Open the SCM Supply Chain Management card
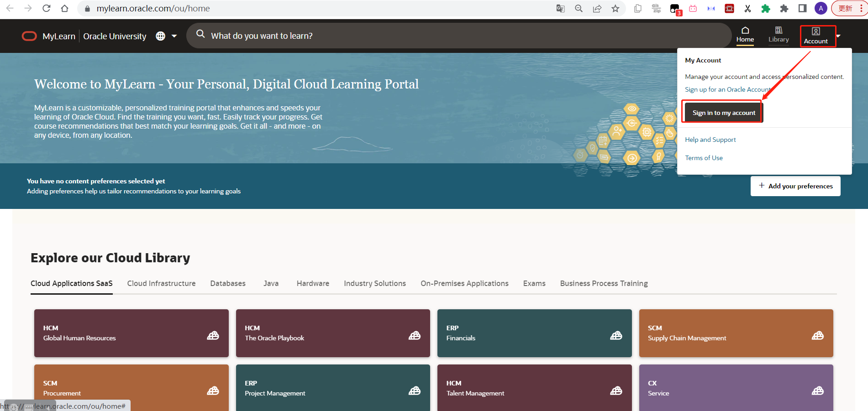This screenshot has width=868, height=411. [736, 333]
